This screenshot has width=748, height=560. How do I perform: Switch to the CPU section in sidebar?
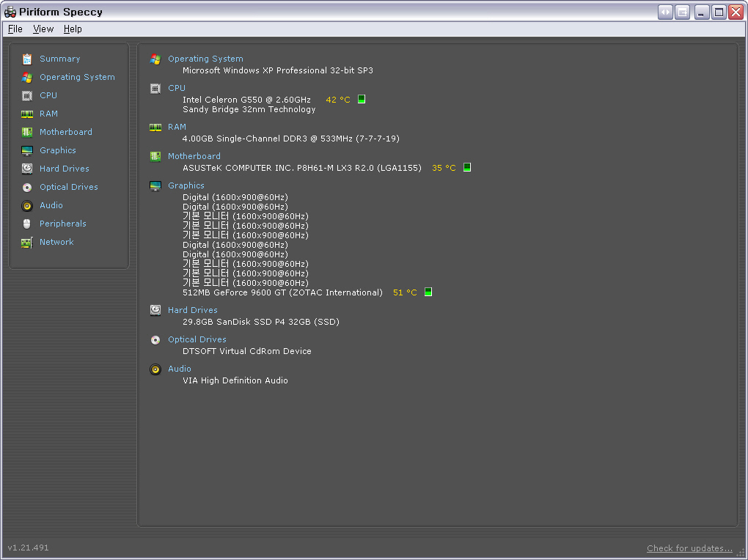point(48,95)
